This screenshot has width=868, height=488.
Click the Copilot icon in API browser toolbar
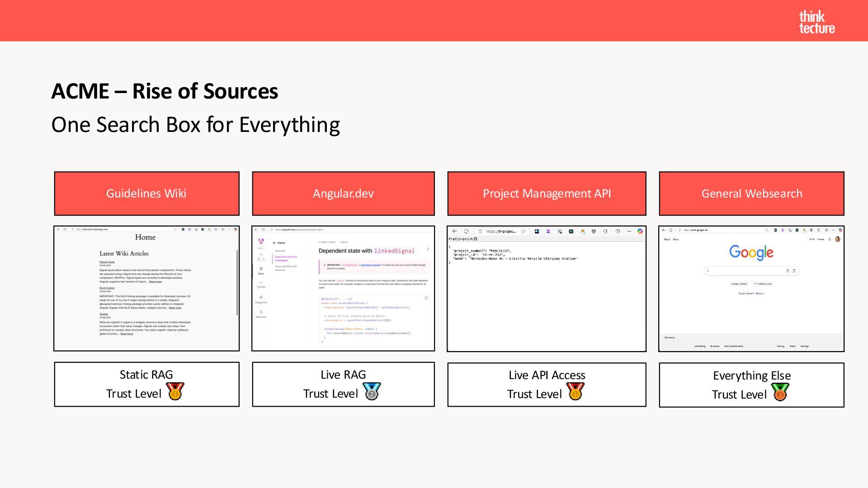point(640,231)
